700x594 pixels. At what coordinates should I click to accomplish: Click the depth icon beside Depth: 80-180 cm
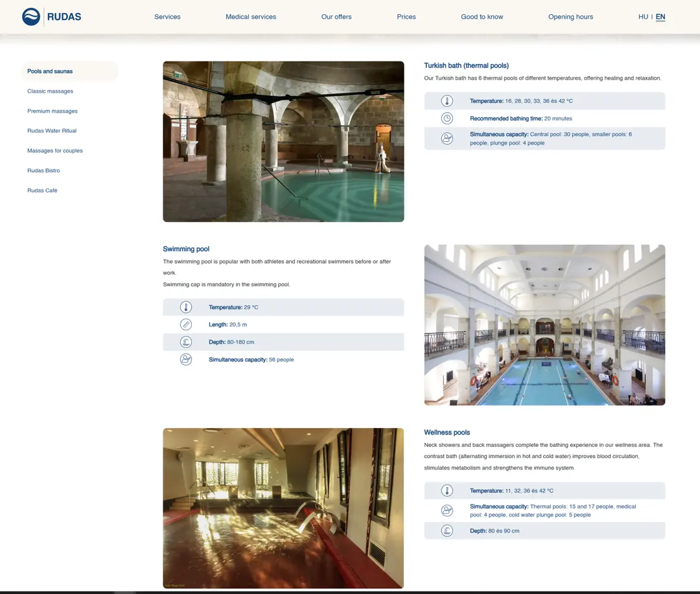coord(186,342)
